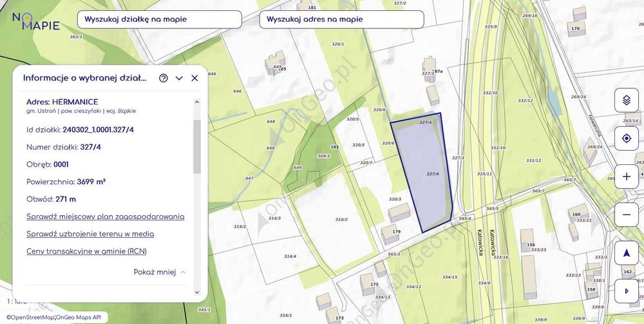Screen dimensions: 644x324
Task: Close the parcel information panel
Action: click(194, 78)
